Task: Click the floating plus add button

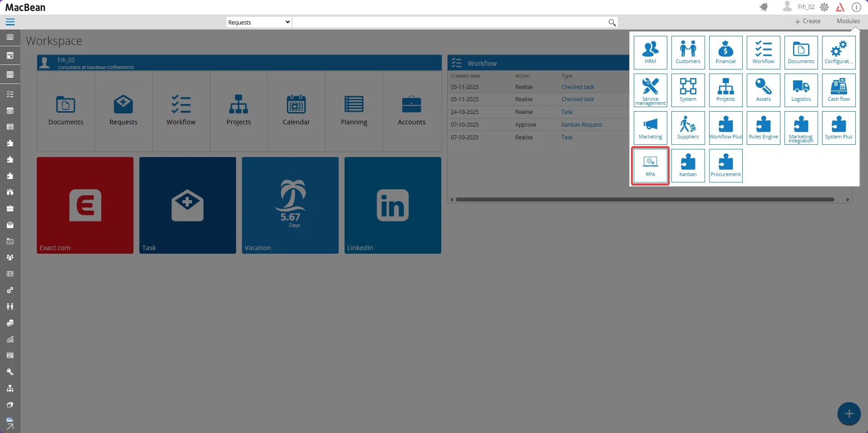Action: tap(848, 413)
